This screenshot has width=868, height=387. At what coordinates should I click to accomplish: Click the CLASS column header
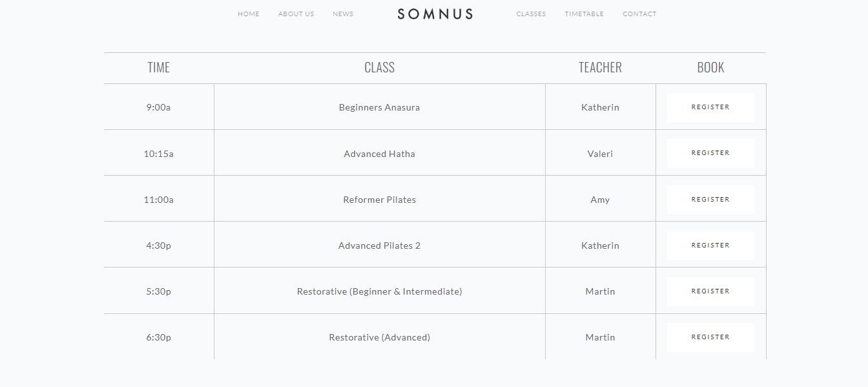[379, 67]
